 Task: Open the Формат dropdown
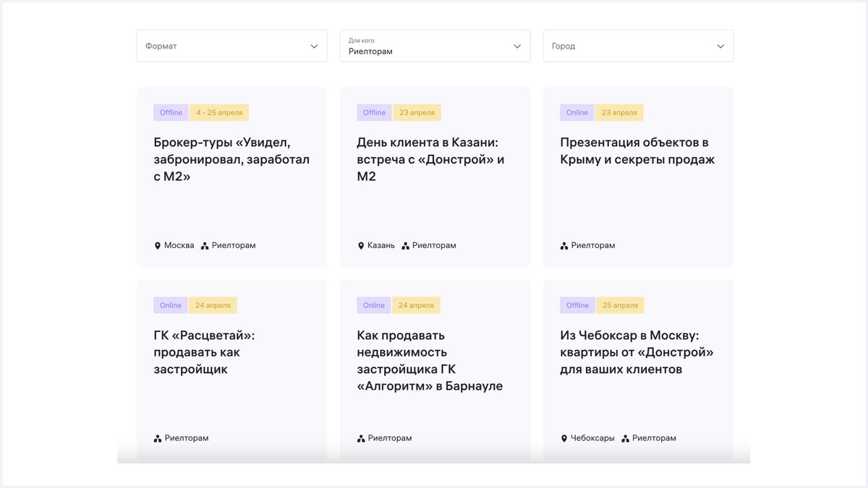[x=231, y=46]
